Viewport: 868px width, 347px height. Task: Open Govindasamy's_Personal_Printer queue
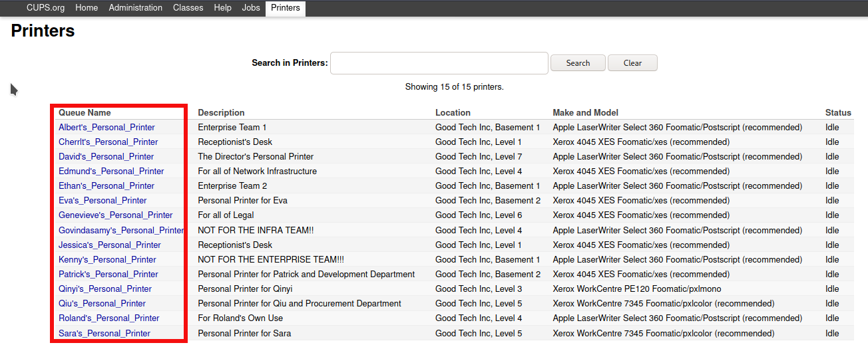(x=120, y=230)
